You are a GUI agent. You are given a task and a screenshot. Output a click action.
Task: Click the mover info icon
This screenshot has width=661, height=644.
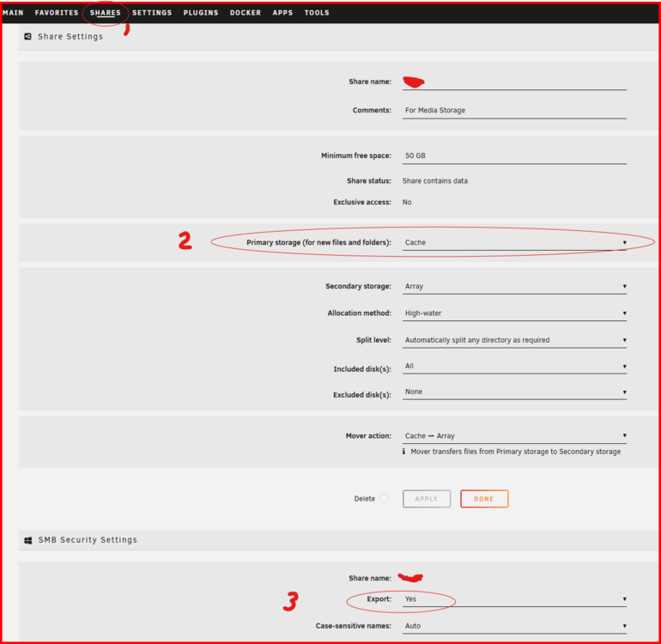pos(403,452)
